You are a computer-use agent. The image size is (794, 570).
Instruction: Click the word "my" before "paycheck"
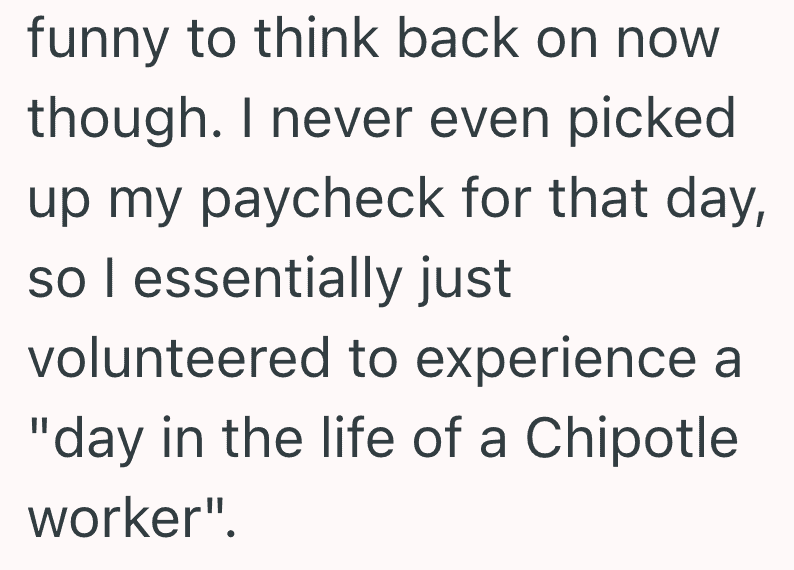click(145, 207)
